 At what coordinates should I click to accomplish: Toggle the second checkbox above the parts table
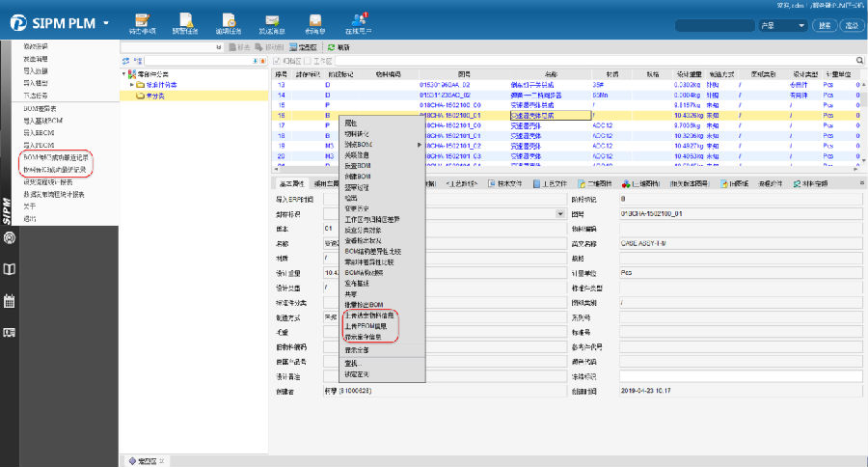(x=306, y=61)
